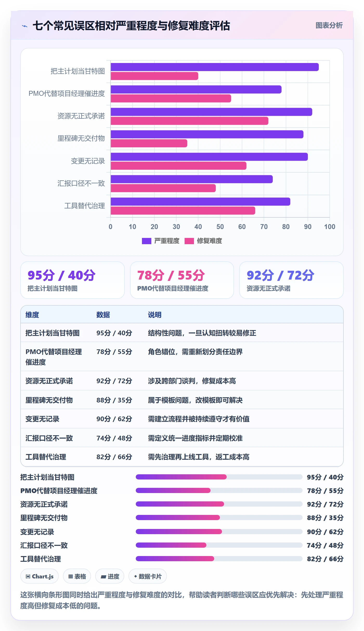Toggle the 严重程度 purple legend swatch
This screenshot has width=364, height=631.
(146, 241)
